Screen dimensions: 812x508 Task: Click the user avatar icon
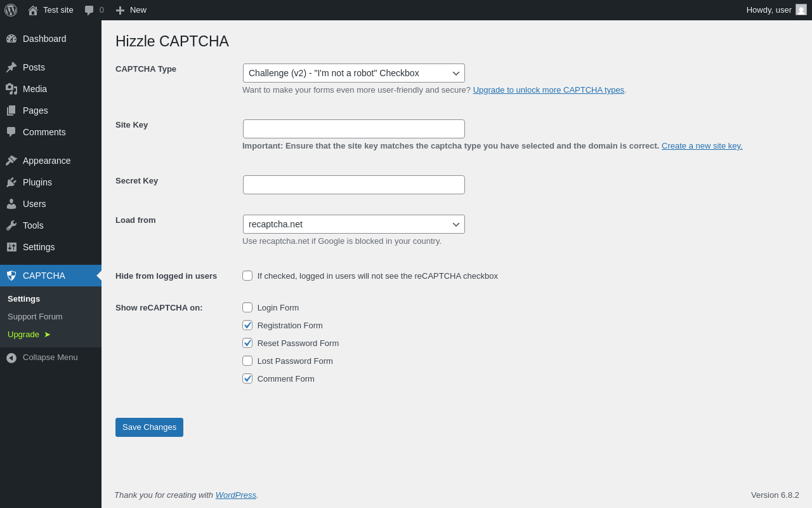click(x=801, y=10)
